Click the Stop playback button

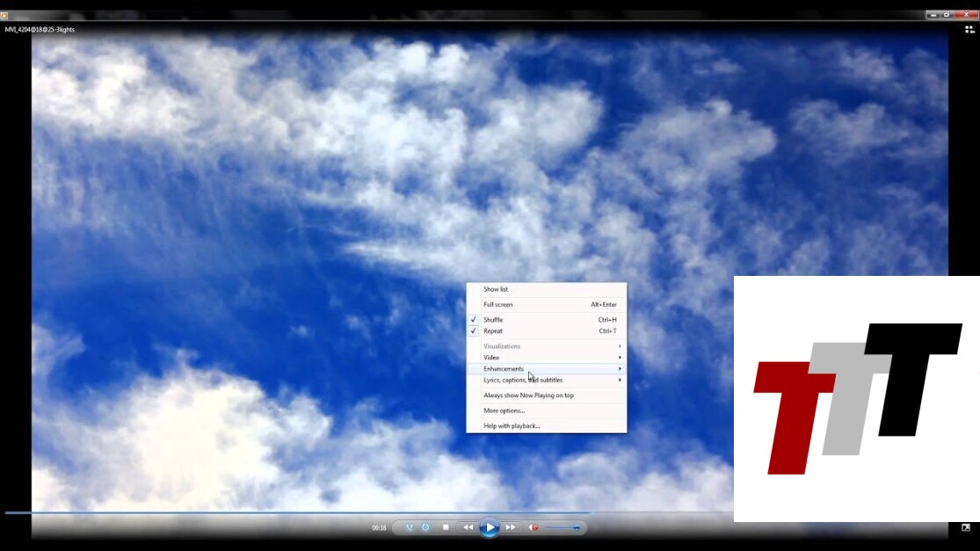pos(446,527)
